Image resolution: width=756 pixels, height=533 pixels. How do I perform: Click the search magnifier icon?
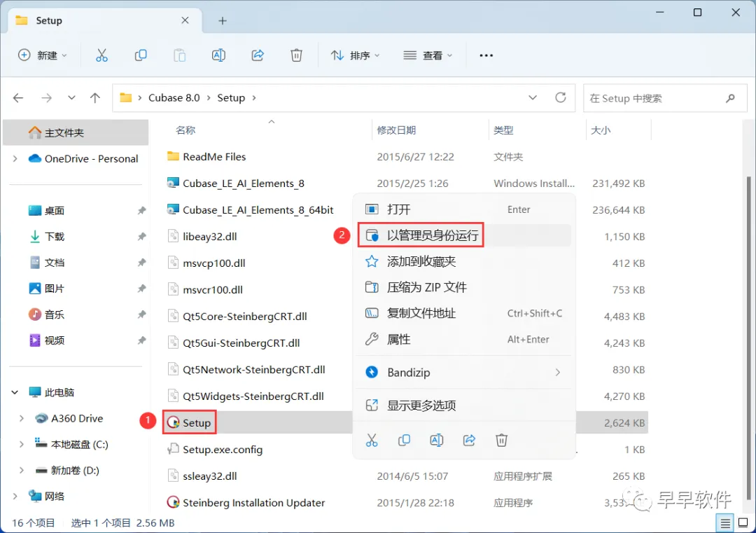[x=730, y=98]
